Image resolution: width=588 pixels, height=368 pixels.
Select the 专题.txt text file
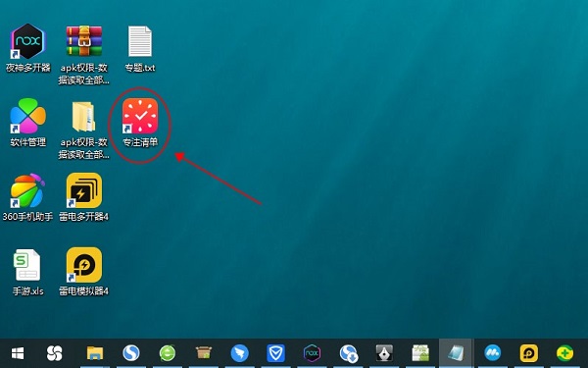pyautogui.click(x=140, y=48)
